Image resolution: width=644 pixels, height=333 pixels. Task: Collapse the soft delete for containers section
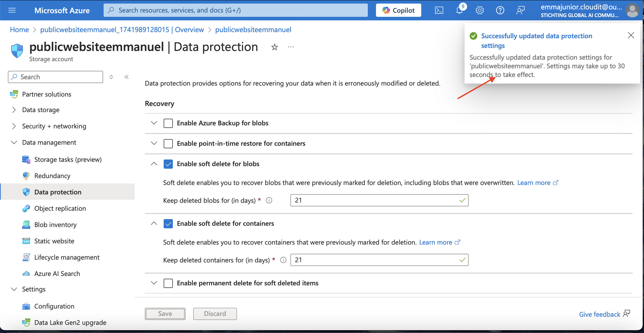[154, 223]
